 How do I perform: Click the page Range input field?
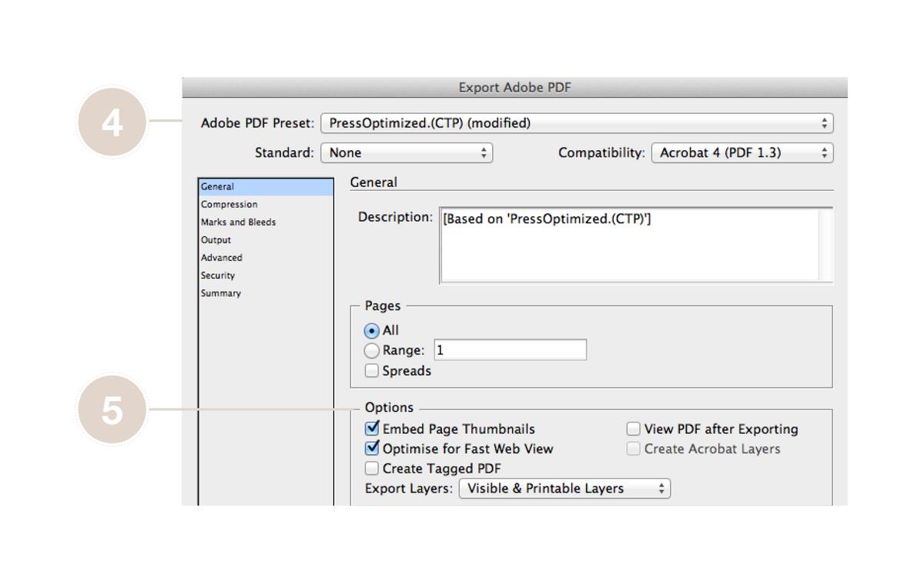pos(511,350)
